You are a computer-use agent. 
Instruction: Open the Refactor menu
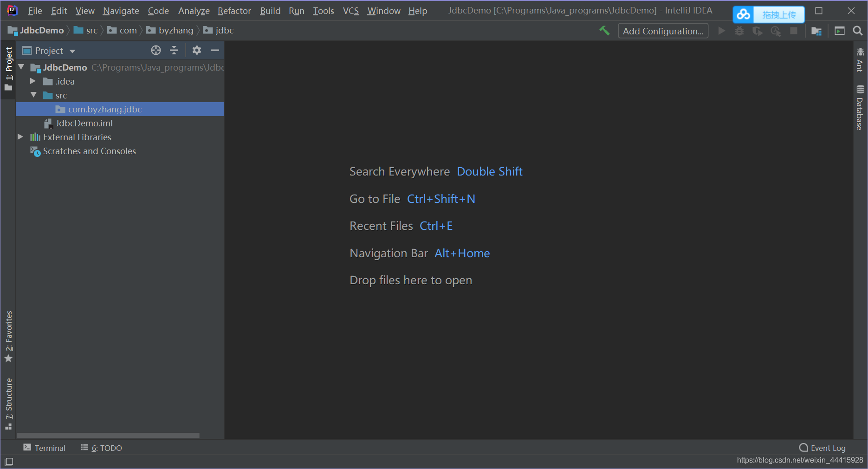(234, 11)
